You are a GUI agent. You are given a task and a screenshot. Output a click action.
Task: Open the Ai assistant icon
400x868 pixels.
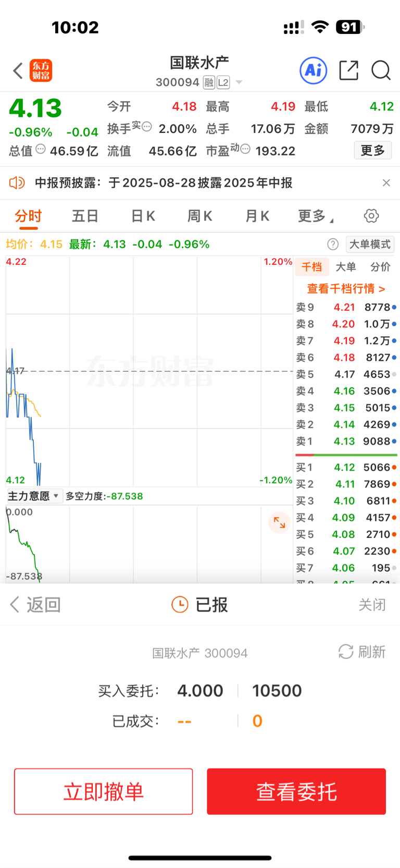coord(314,70)
